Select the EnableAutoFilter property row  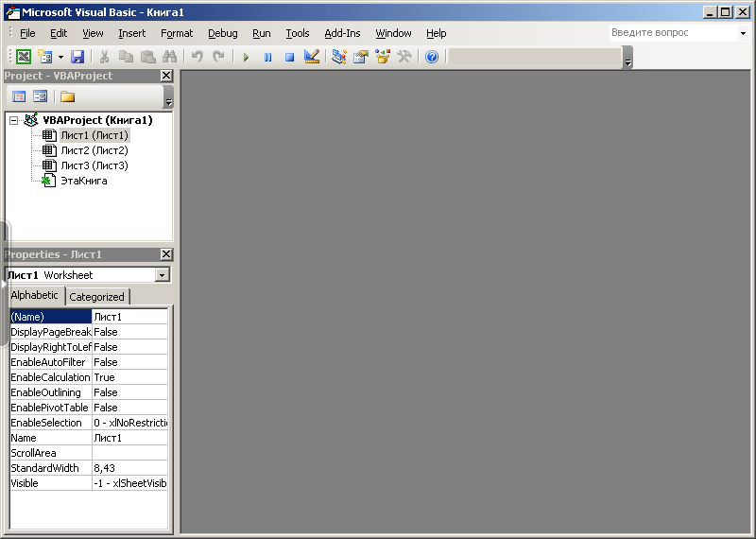tap(89, 362)
